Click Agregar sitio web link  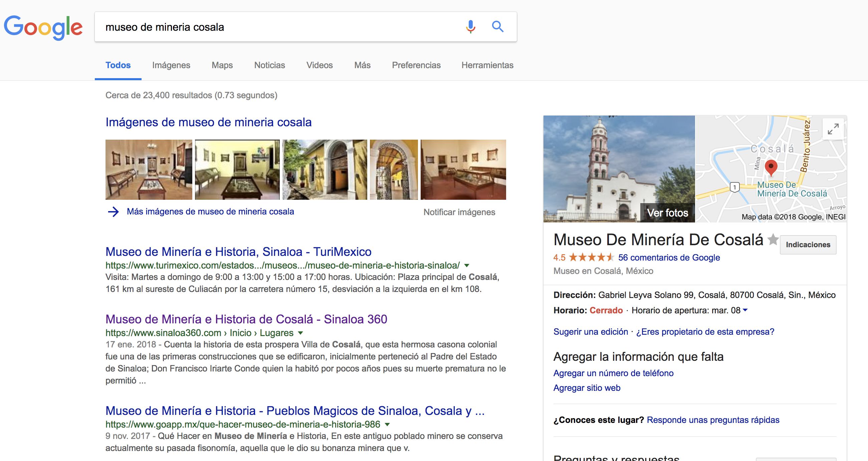coord(587,388)
